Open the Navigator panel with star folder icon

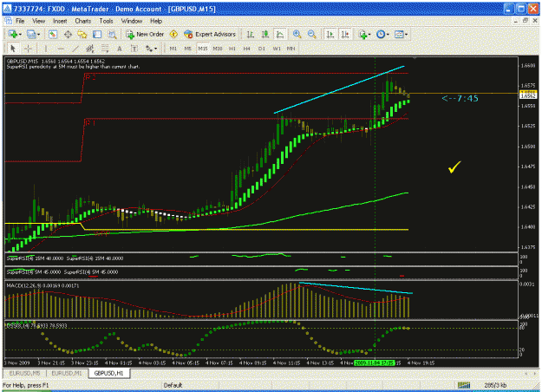click(82, 34)
